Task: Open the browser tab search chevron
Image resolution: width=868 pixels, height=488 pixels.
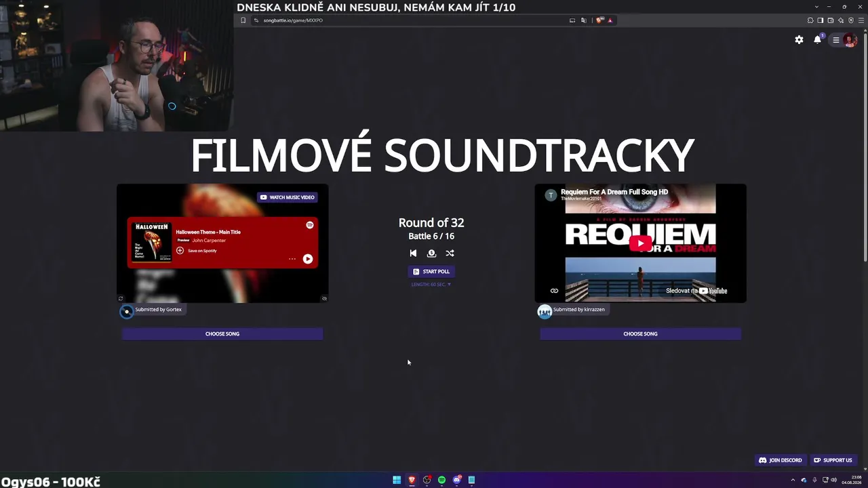Action: click(x=816, y=7)
